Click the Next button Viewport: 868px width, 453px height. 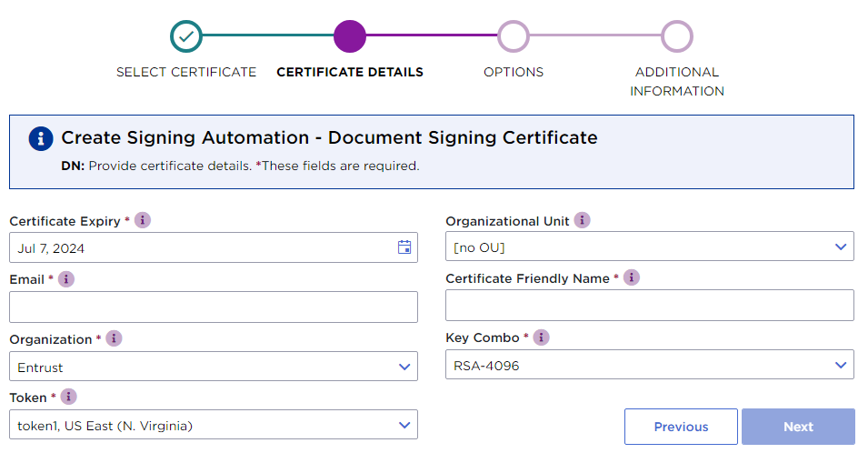pyautogui.click(x=798, y=427)
